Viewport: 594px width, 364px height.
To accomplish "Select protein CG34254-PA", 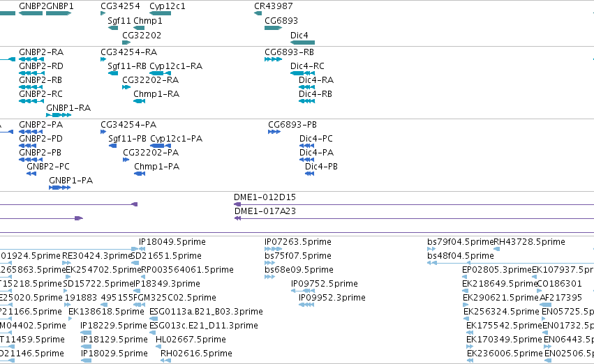I will (x=128, y=125).
